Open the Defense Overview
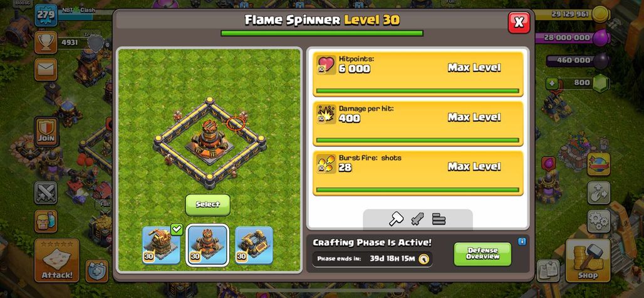644x298 pixels. (482, 253)
